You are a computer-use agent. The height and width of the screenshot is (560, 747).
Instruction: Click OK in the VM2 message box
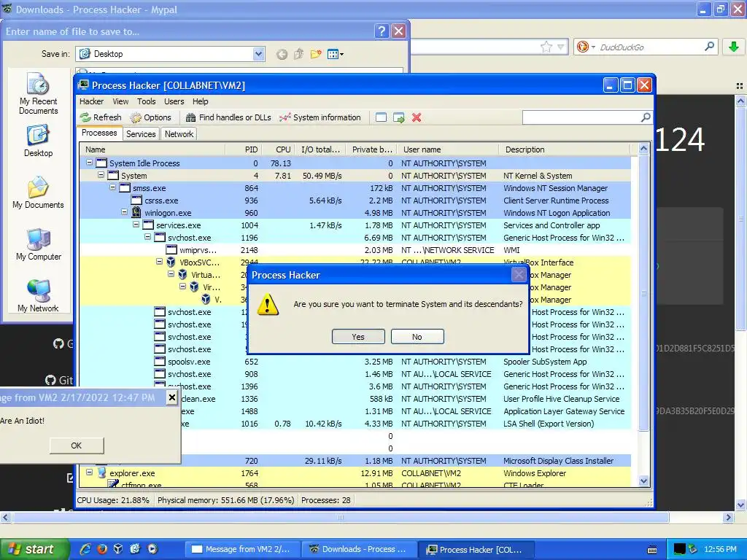76,446
